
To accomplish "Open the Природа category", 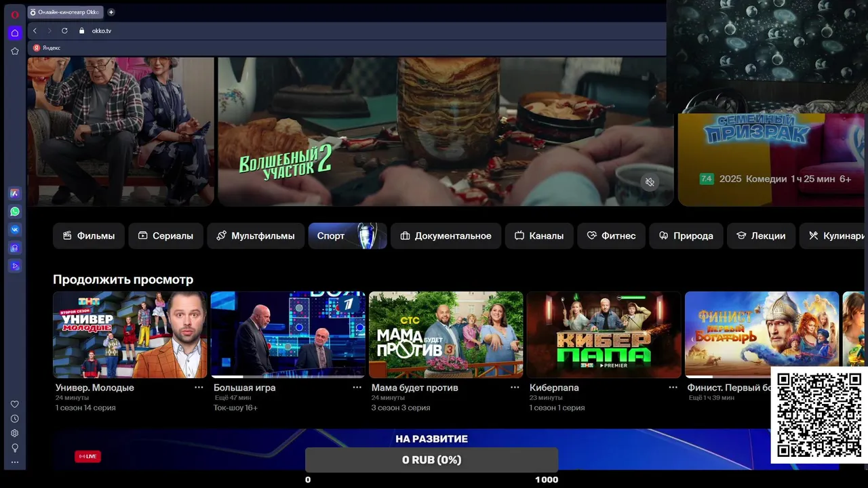I will [686, 236].
